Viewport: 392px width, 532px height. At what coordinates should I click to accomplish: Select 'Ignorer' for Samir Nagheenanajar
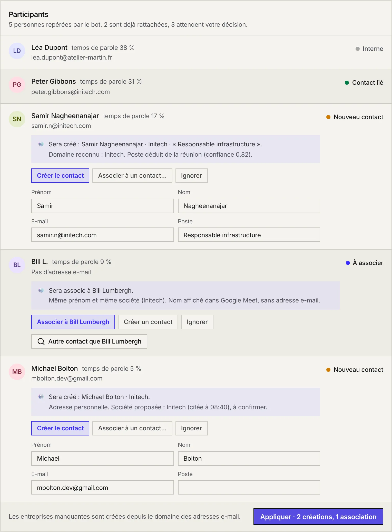click(x=192, y=176)
